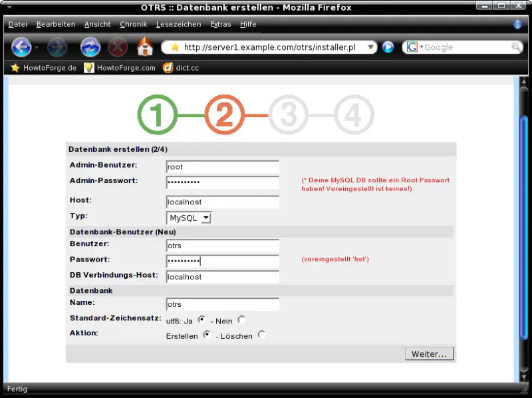Click the magnifier in the search box
The image size is (532, 398).
click(516, 47)
